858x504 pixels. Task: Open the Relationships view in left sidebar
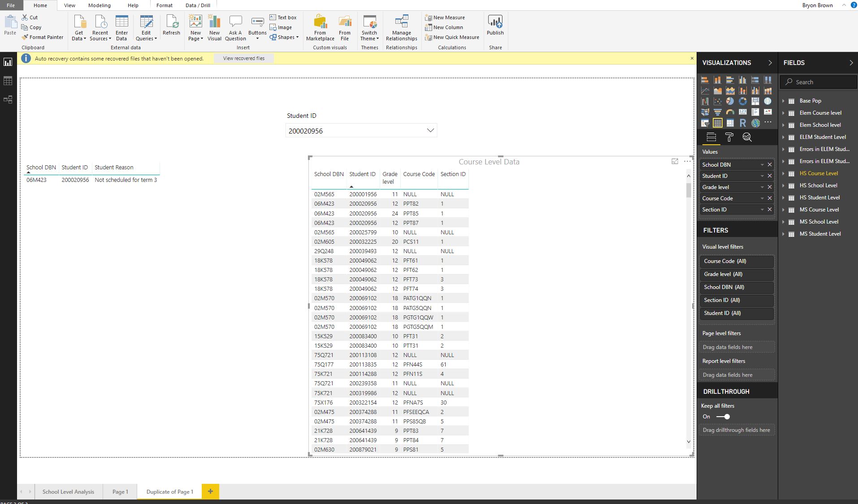tap(8, 99)
